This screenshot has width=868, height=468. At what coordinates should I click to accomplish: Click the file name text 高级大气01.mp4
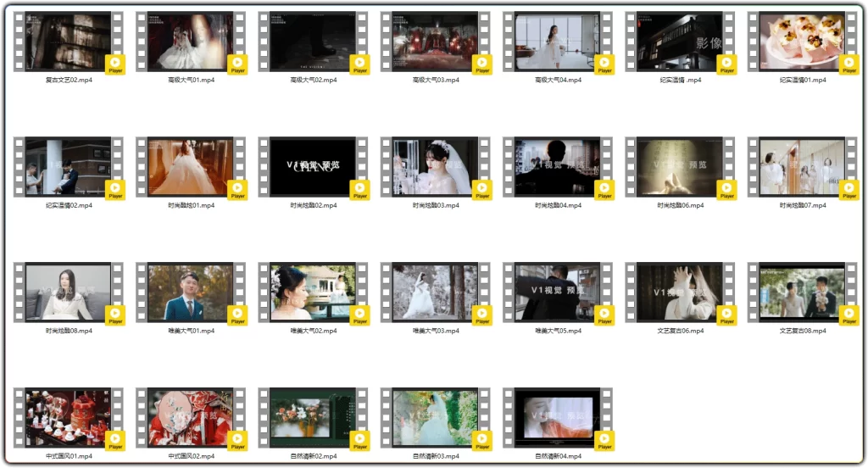(191, 80)
